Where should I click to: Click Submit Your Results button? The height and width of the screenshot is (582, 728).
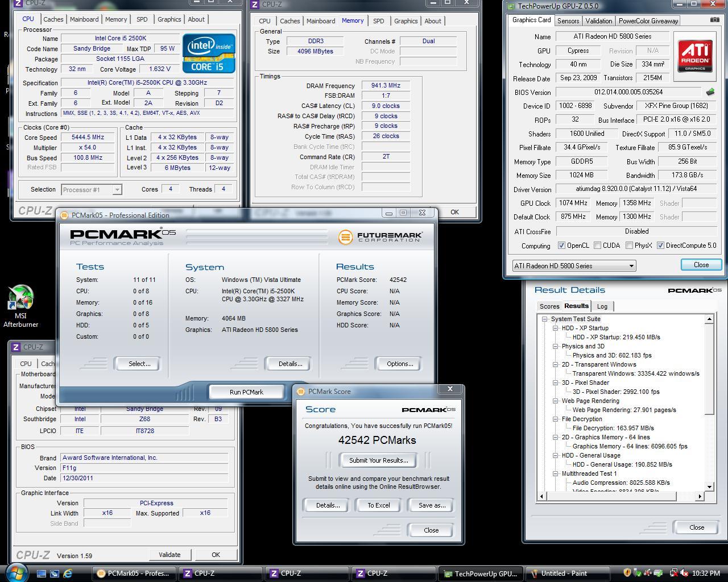tap(378, 460)
